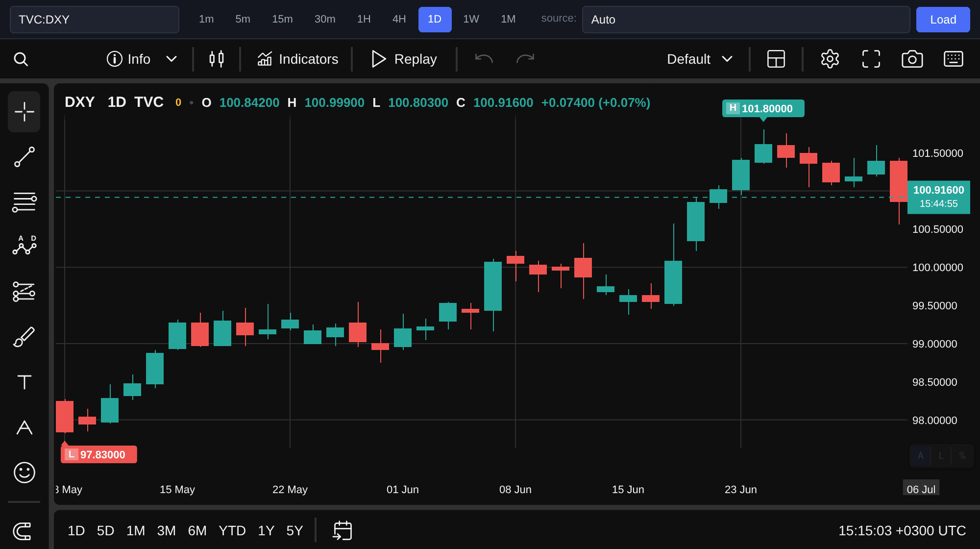
Task: Open the Fibonacci retracement tool
Action: coord(24,202)
